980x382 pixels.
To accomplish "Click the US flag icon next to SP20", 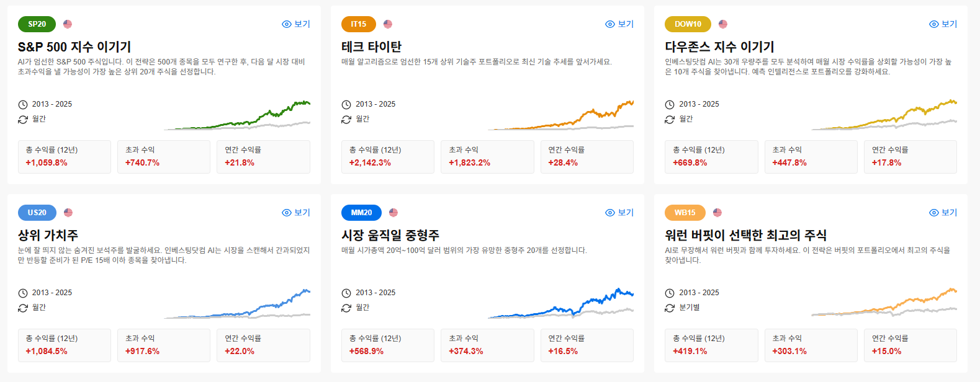I will tap(68, 24).
